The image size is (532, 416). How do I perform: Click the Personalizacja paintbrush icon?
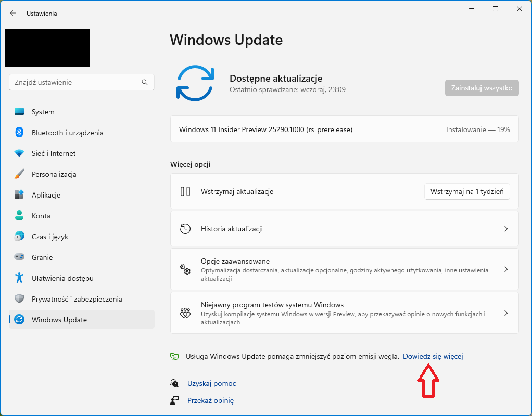pyautogui.click(x=19, y=174)
